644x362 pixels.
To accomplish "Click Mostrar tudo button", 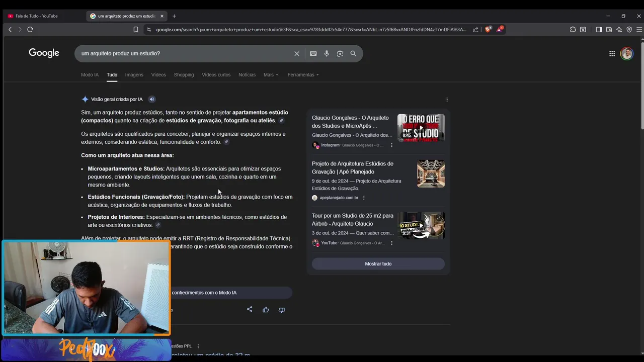I will 378,264.
